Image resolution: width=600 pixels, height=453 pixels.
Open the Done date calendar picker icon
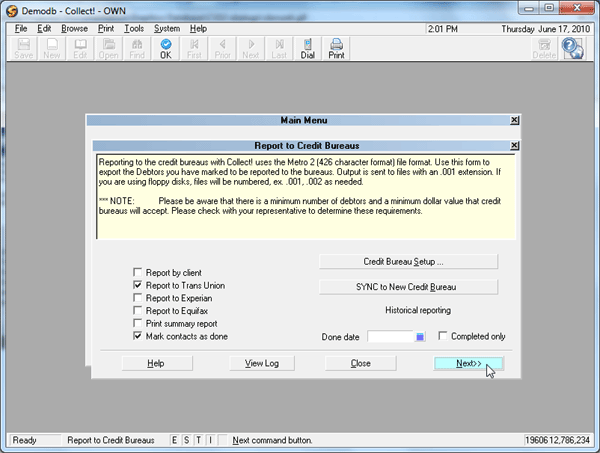coord(420,337)
